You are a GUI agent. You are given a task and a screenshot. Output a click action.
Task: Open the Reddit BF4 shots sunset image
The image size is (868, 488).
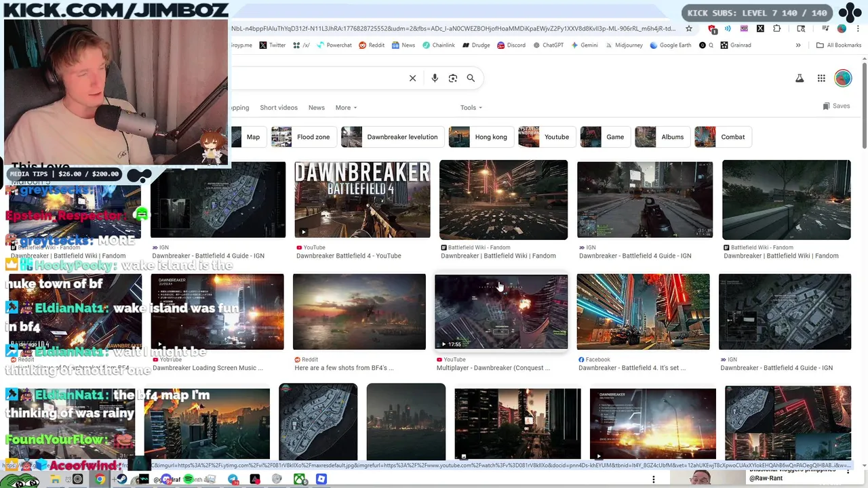[359, 312]
